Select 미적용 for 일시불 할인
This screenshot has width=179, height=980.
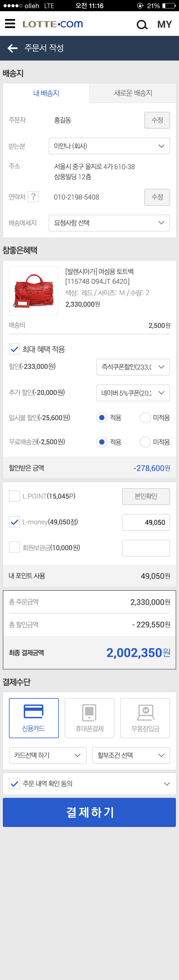145,417
